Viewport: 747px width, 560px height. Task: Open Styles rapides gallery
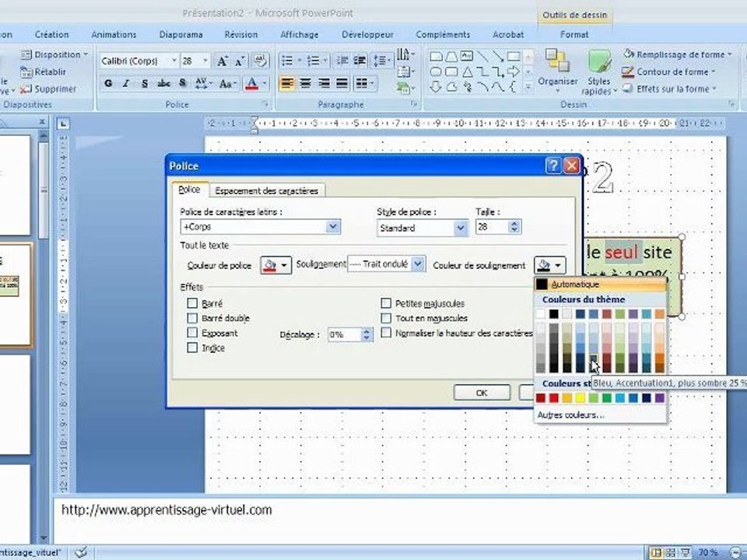[599, 72]
